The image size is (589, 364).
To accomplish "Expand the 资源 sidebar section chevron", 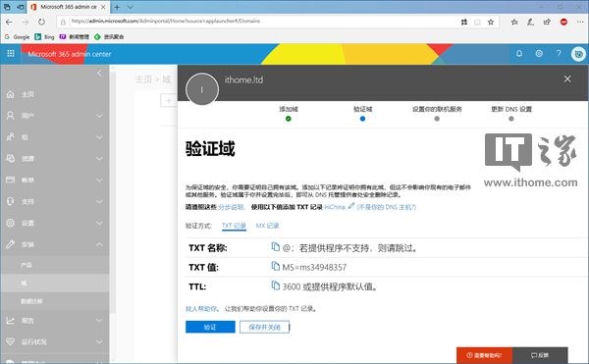I will (99, 158).
